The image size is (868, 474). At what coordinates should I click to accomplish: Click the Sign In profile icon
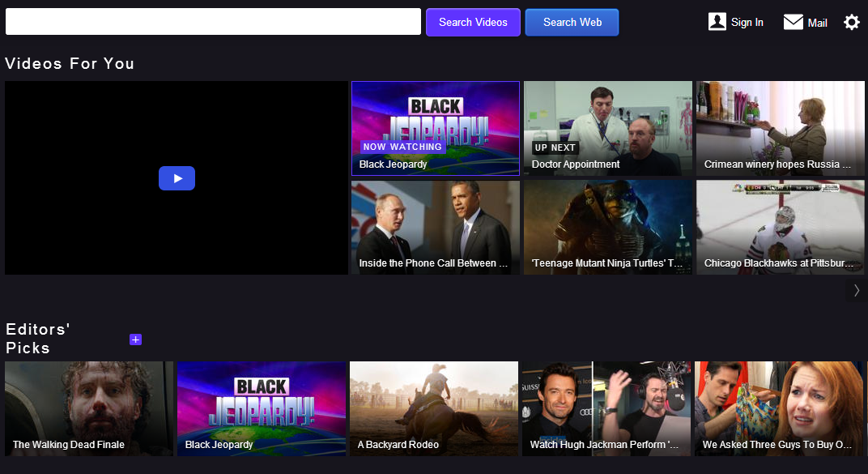click(x=717, y=22)
